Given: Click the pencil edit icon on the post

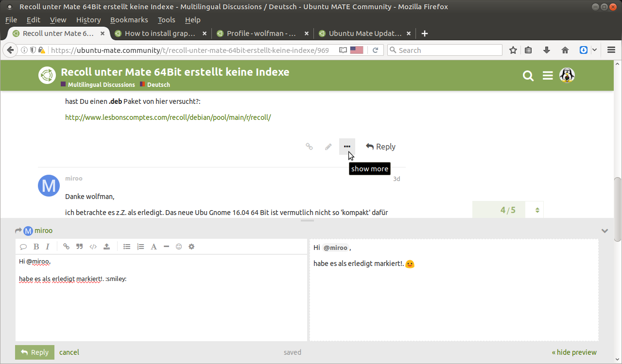Looking at the screenshot, I should [x=328, y=147].
